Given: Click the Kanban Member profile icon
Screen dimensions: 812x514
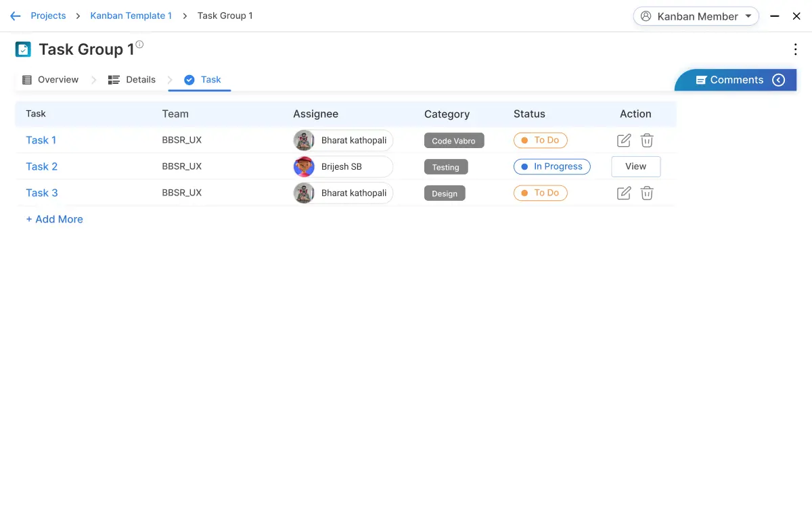Looking at the screenshot, I should click(x=646, y=16).
